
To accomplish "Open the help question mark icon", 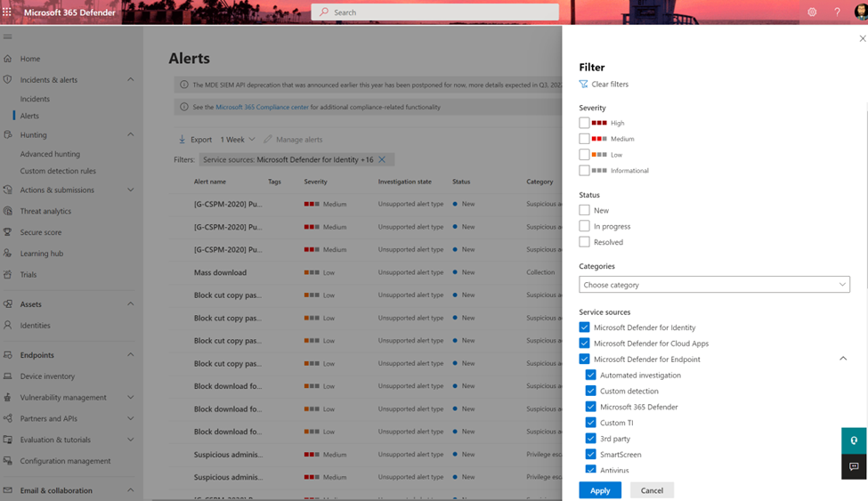I will pyautogui.click(x=837, y=12).
